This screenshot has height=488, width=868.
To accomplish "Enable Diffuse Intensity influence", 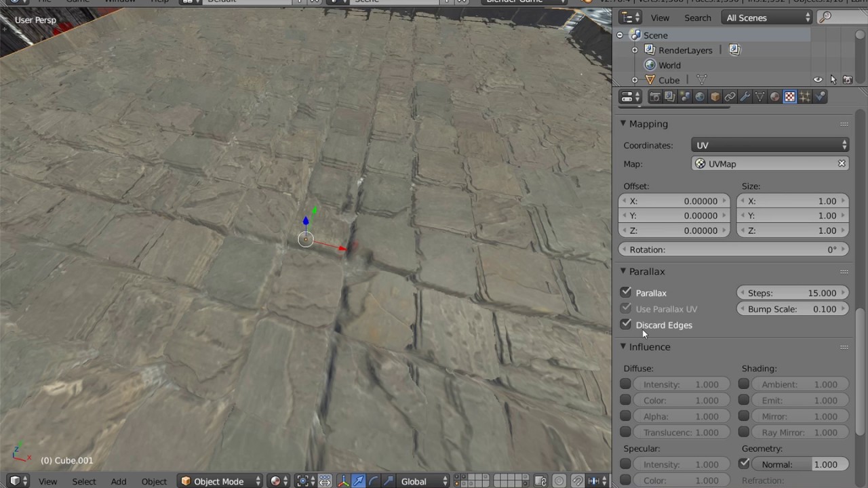I will 625,384.
